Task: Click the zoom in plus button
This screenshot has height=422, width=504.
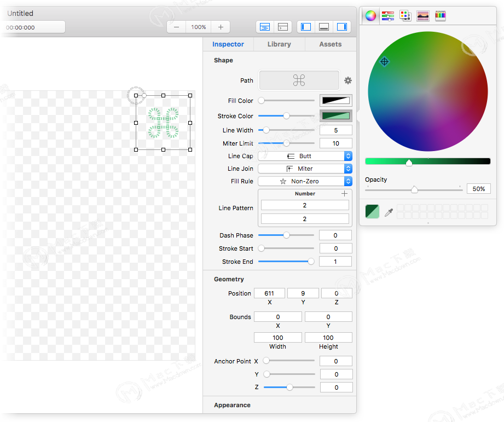Action: pyautogui.click(x=221, y=27)
